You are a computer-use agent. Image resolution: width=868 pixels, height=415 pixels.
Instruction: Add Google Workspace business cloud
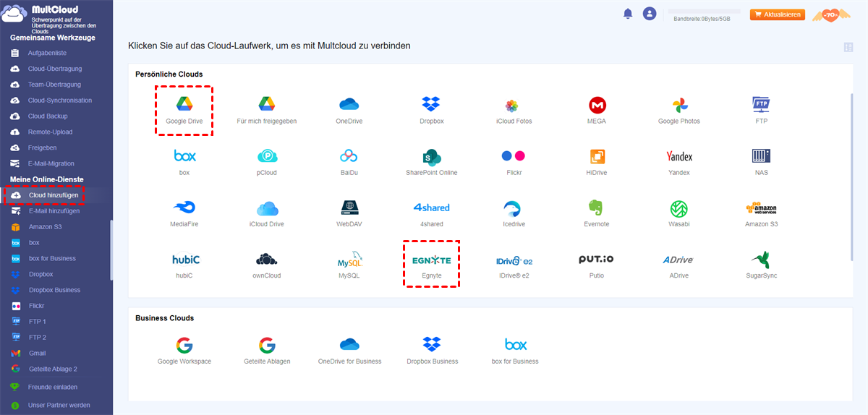[184, 345]
